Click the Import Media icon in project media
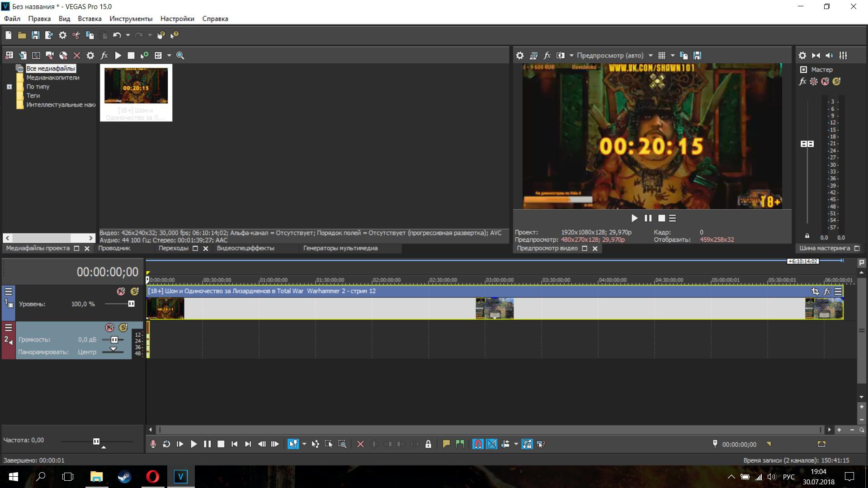Viewport: 868px width, 488px height. coord(23,56)
